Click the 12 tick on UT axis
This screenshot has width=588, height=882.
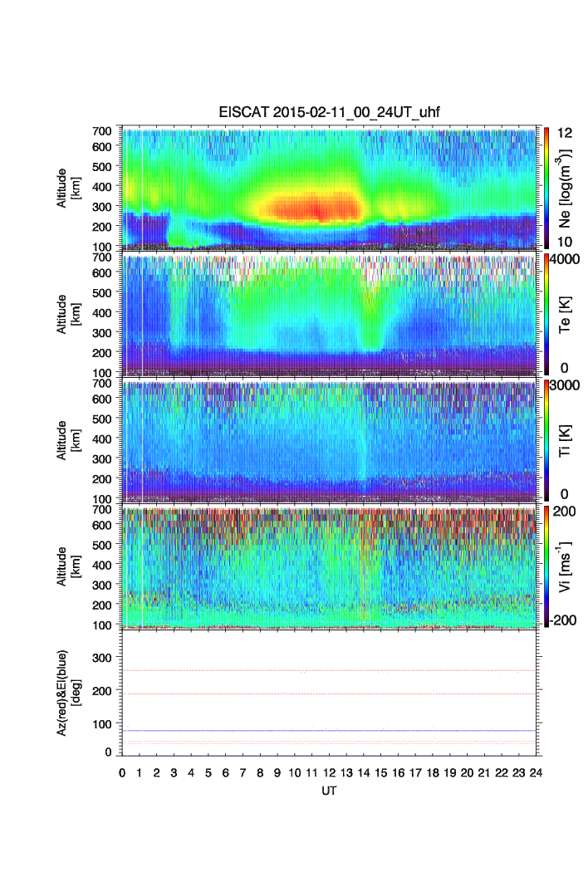coord(329,772)
